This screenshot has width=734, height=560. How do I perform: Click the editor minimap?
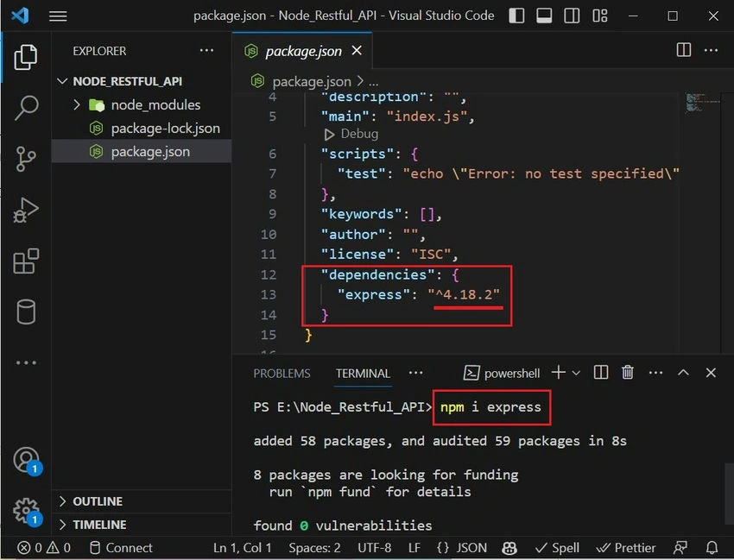point(701,103)
